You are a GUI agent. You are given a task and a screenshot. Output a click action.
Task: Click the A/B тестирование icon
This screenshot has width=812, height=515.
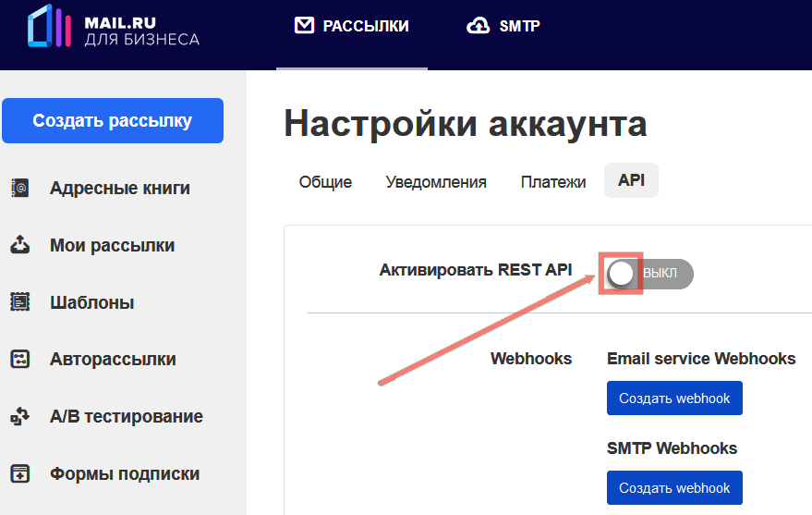pyautogui.click(x=19, y=416)
